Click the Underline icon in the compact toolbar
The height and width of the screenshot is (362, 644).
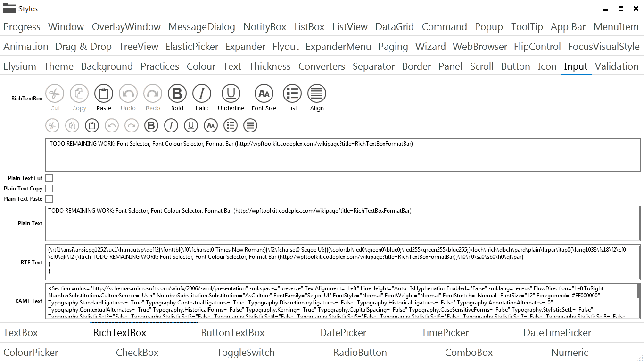pyautogui.click(x=191, y=125)
